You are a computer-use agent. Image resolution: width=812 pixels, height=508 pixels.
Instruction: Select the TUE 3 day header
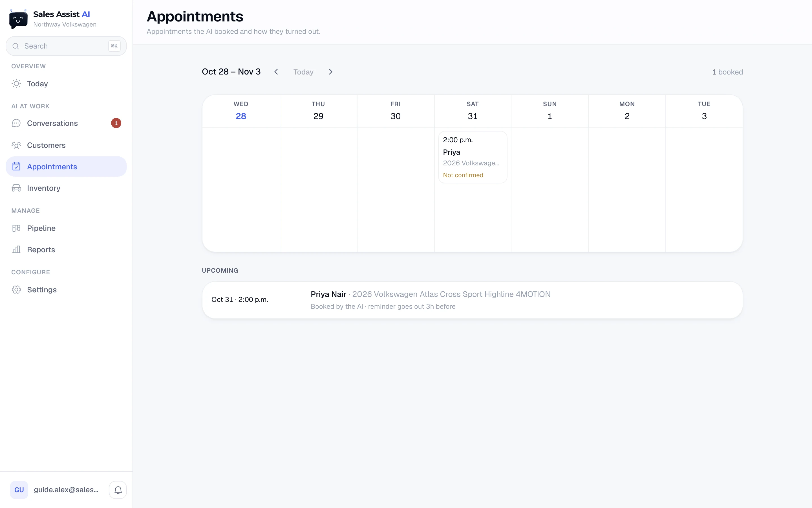[x=704, y=111]
